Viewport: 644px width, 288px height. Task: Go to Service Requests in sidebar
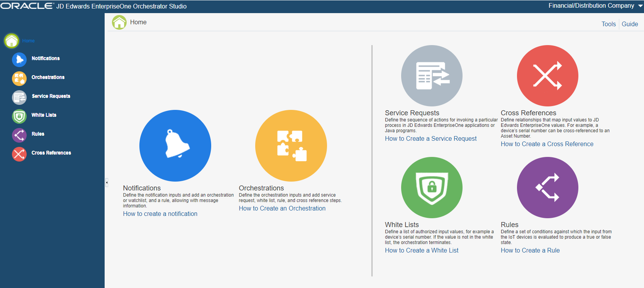click(x=51, y=96)
